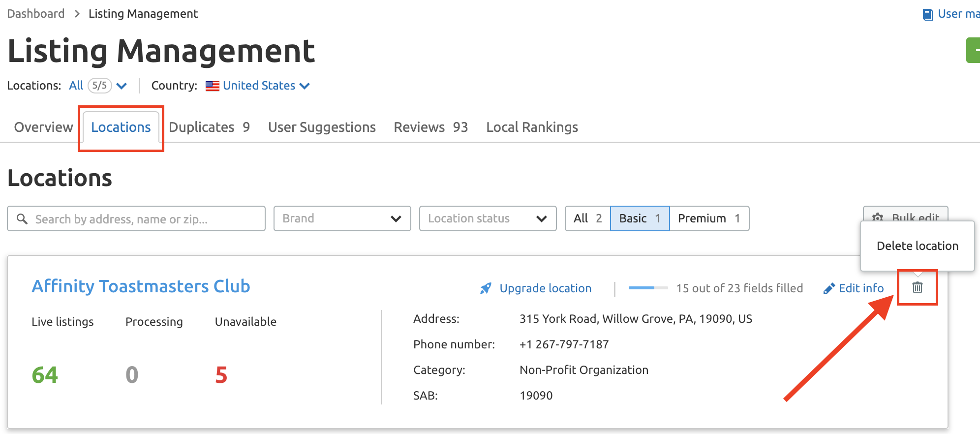The image size is (980, 434).
Task: Click the Edit info link
Action: coord(861,288)
